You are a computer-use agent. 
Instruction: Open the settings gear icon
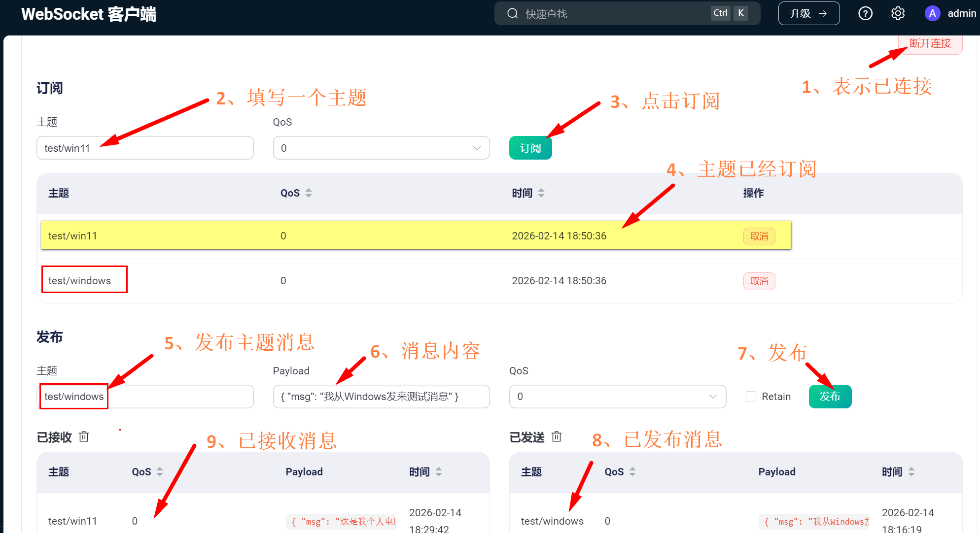898,14
